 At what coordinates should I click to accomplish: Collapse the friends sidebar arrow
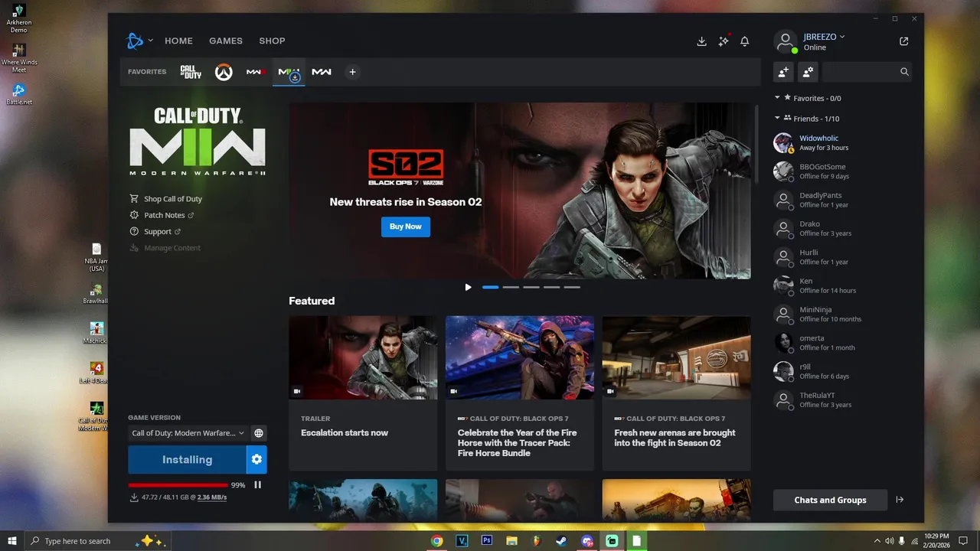pos(900,500)
